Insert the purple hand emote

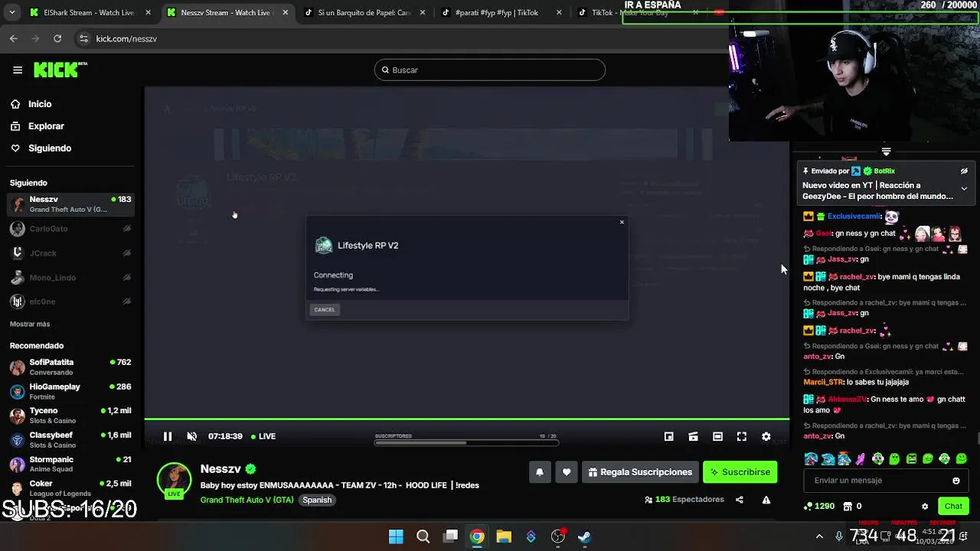(861, 459)
